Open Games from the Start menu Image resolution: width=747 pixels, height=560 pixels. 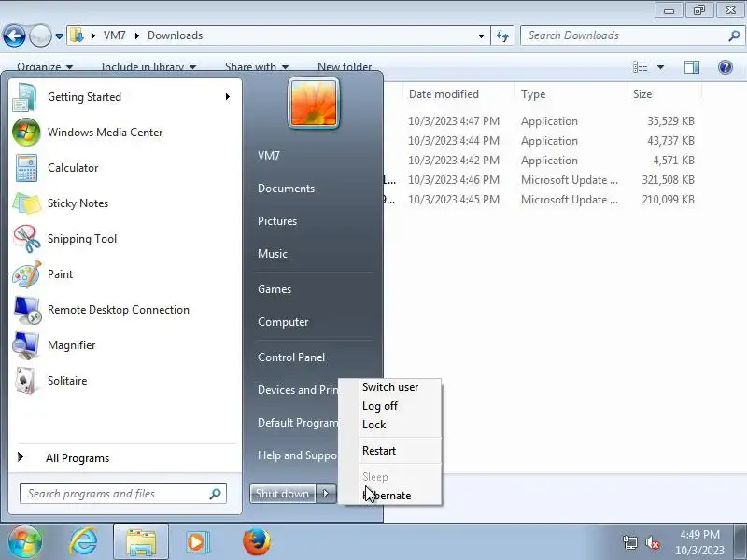tap(275, 289)
